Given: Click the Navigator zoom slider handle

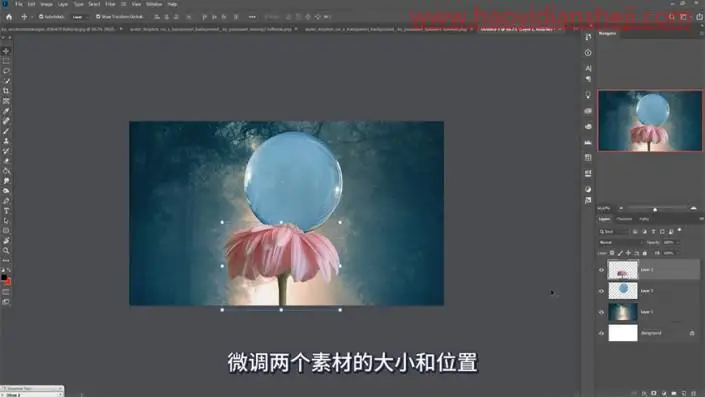Looking at the screenshot, I should click(655, 210).
